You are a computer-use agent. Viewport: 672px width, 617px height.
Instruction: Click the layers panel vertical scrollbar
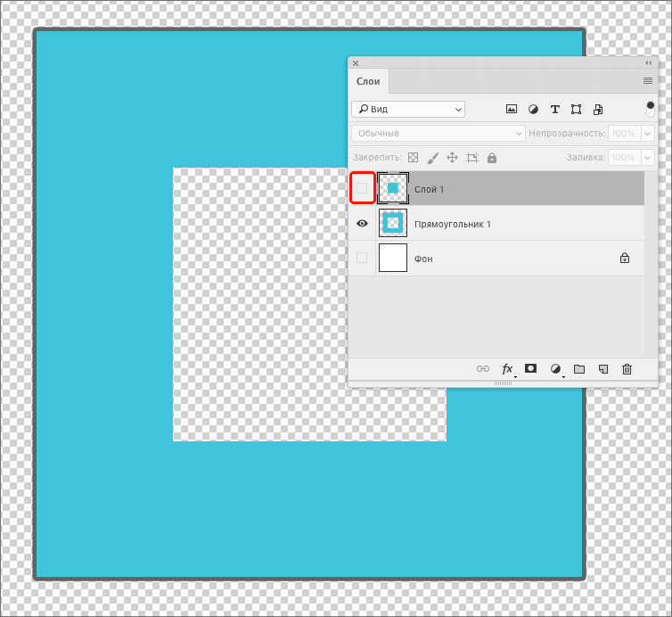(x=650, y=264)
